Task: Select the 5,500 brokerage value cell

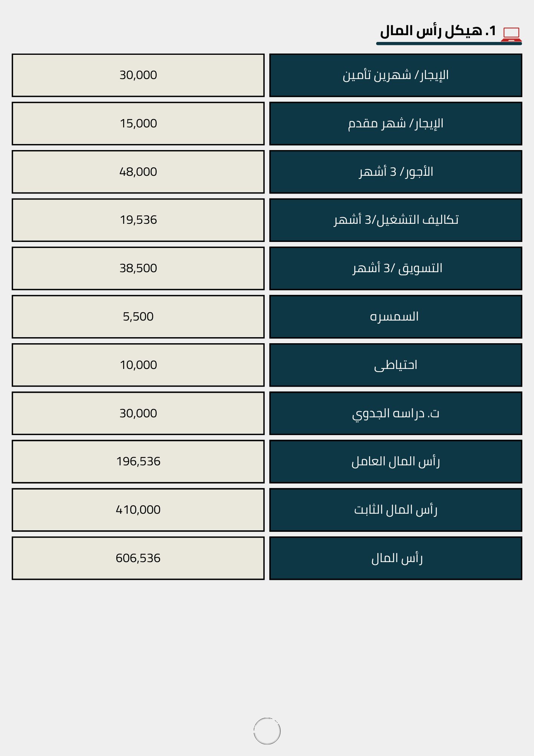Action: click(138, 317)
